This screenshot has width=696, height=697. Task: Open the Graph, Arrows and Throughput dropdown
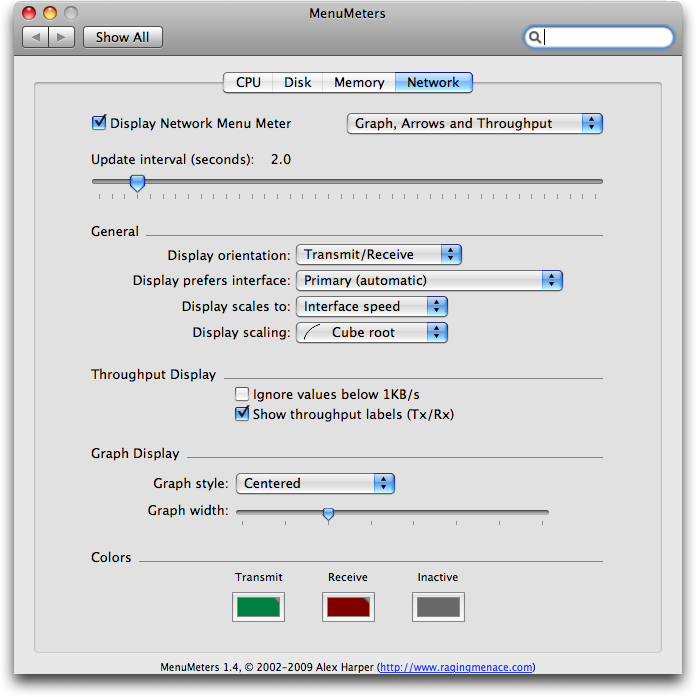[474, 123]
